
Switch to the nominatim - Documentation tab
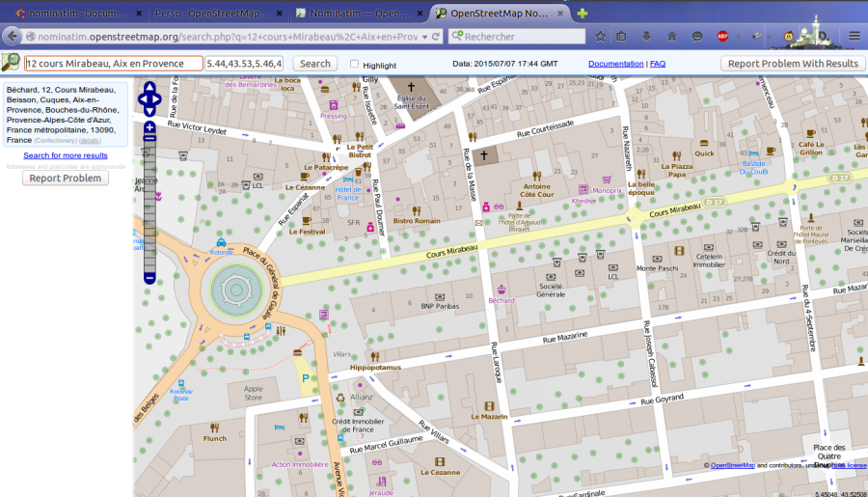tap(77, 14)
